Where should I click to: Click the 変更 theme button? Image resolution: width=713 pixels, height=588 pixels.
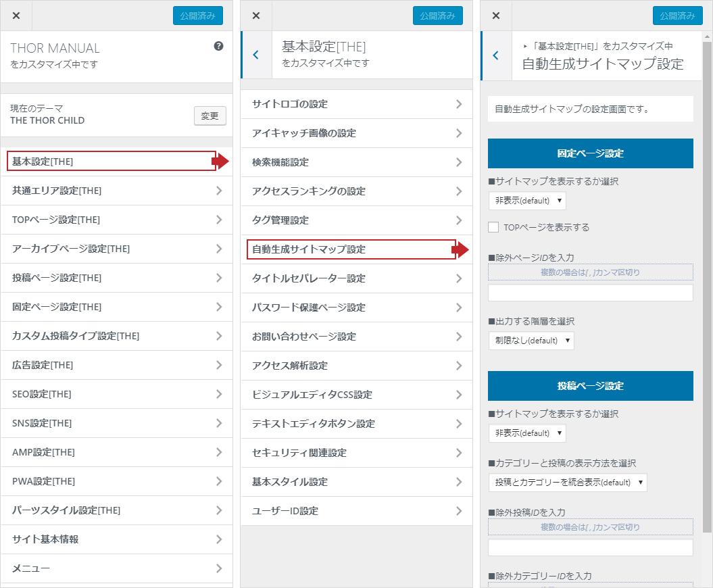coord(210,116)
